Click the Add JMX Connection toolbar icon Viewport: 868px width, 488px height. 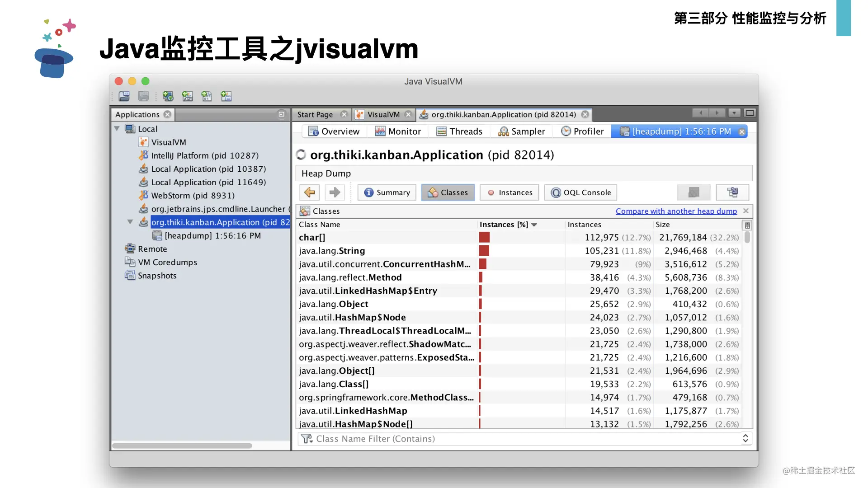187,96
